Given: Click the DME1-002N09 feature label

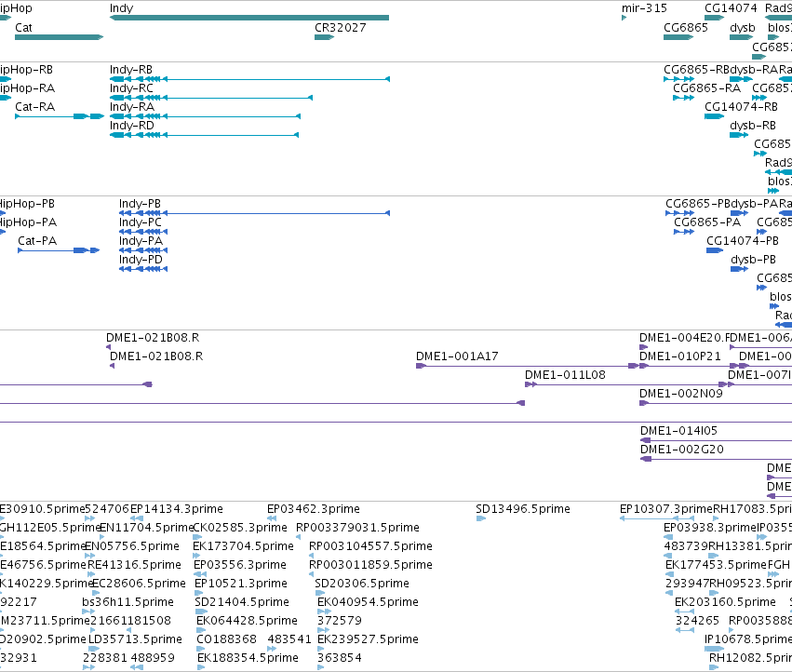Looking at the screenshot, I should 681,393.
